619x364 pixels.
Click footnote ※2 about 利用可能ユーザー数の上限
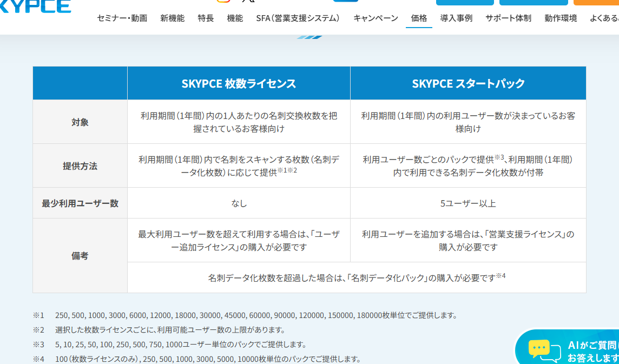click(159, 329)
